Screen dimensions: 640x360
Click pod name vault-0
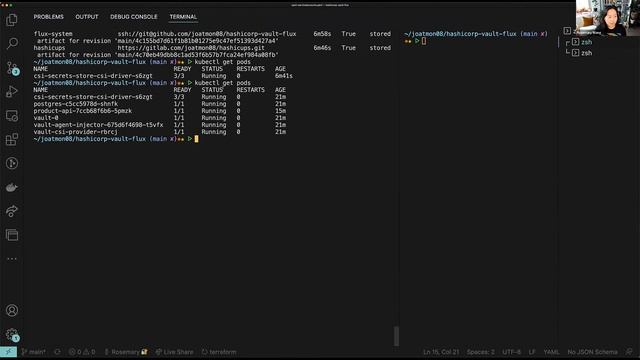pos(46,118)
